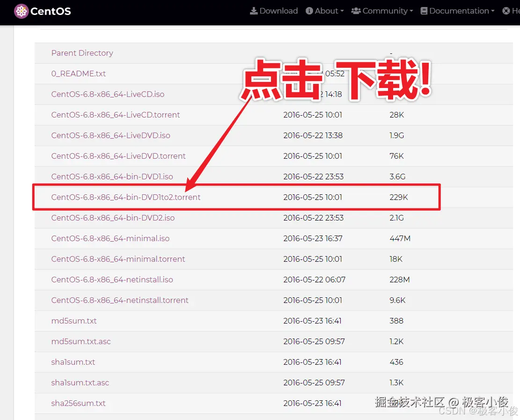Click the 28K size of LiveCD.torrent
Viewport: 520px width, 420px height.
(396, 115)
